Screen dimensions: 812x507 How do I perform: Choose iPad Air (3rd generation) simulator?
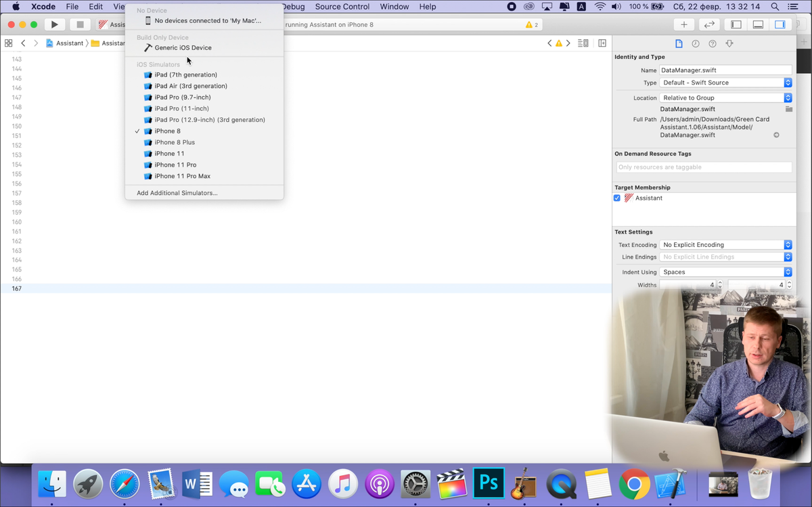point(204,86)
